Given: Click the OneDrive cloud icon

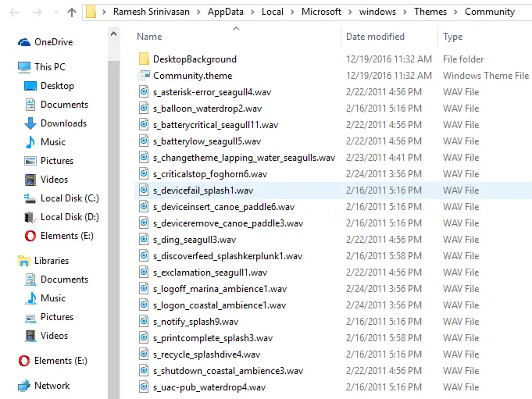Looking at the screenshot, I should coord(23,42).
